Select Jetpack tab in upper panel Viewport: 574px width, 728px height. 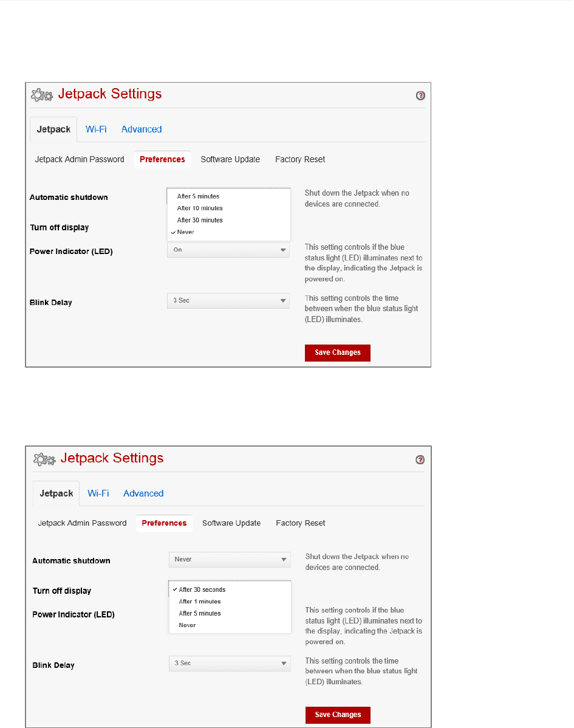click(x=53, y=129)
